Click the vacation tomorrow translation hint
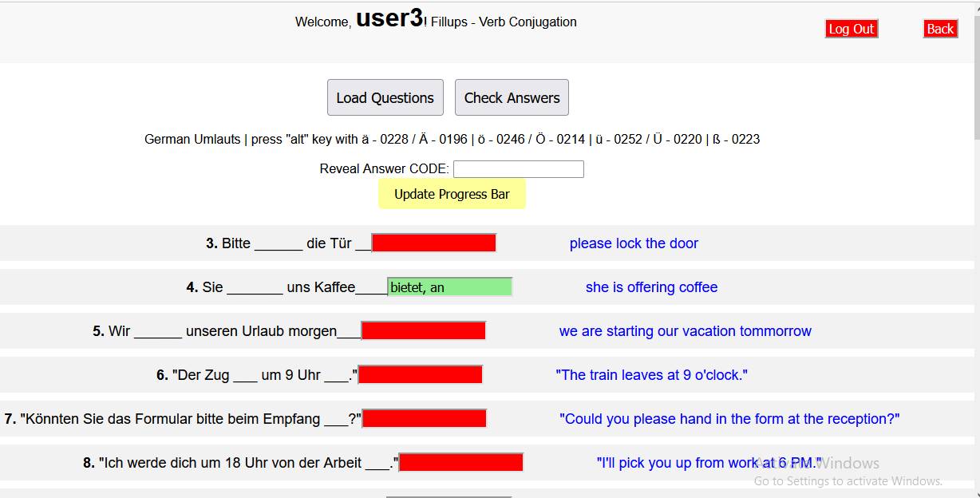 click(x=685, y=331)
